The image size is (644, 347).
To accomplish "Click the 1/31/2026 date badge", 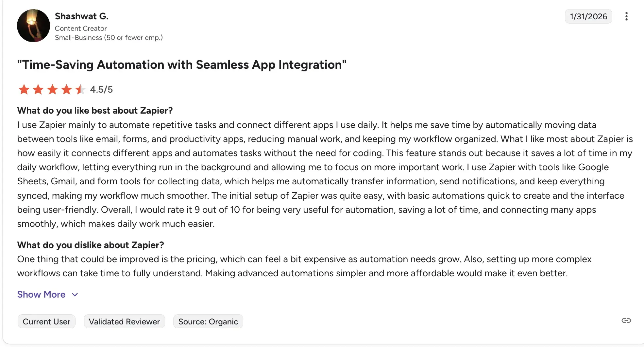I will point(588,16).
